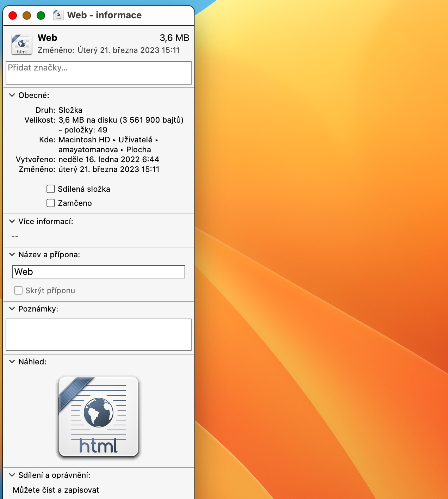Viewport: 448px width, 499px height.
Task: Zoom the info window with green button
Action: (x=41, y=16)
